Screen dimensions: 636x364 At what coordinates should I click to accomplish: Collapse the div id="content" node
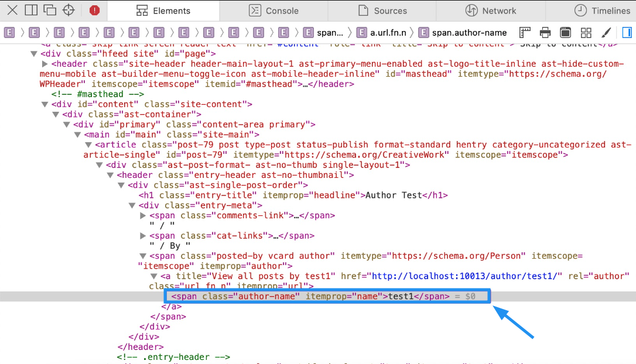45,104
